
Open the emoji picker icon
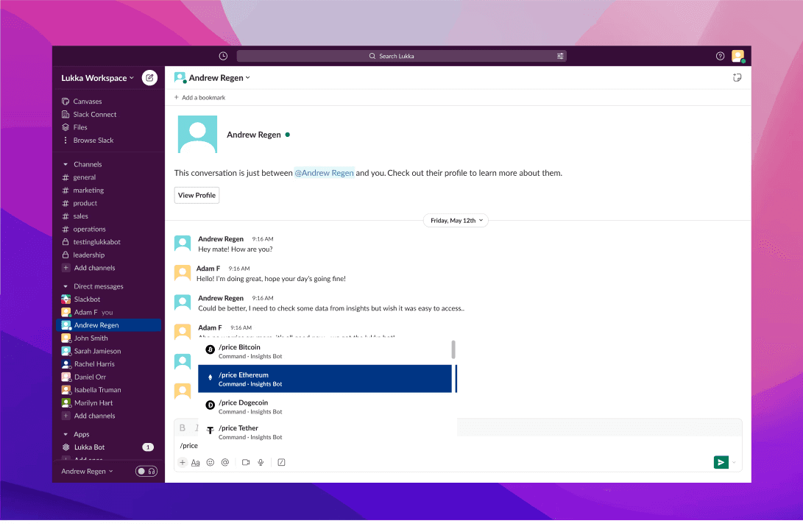click(210, 462)
